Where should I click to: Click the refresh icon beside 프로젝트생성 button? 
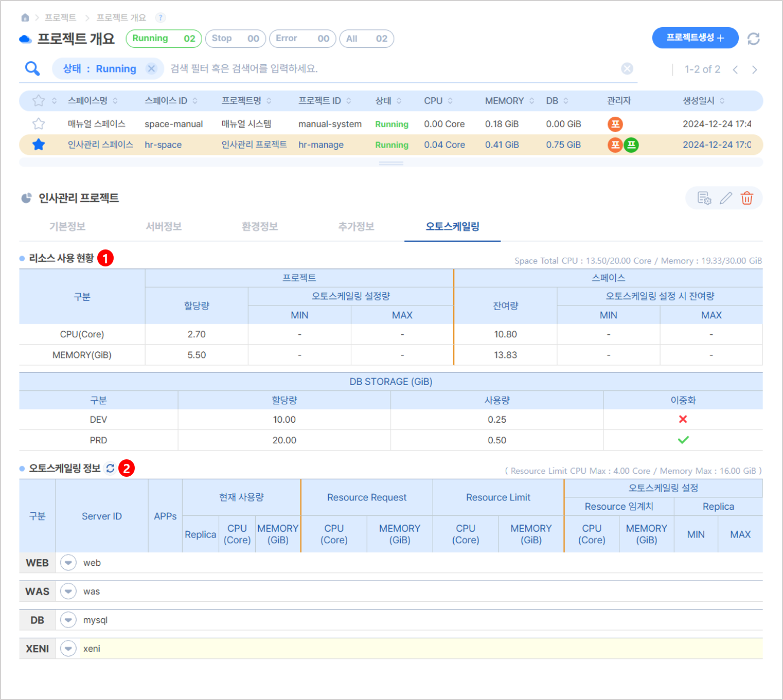(754, 39)
